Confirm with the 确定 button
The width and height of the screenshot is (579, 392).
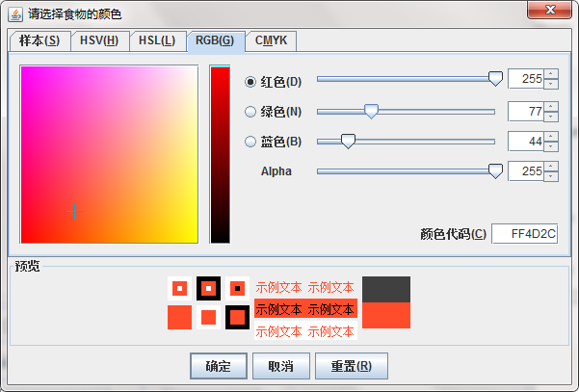point(219,366)
